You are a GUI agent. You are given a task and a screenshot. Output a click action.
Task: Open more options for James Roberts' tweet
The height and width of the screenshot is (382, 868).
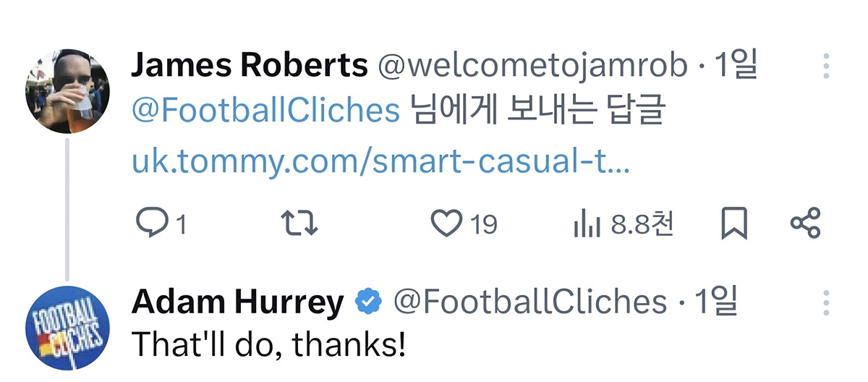pyautogui.click(x=825, y=67)
